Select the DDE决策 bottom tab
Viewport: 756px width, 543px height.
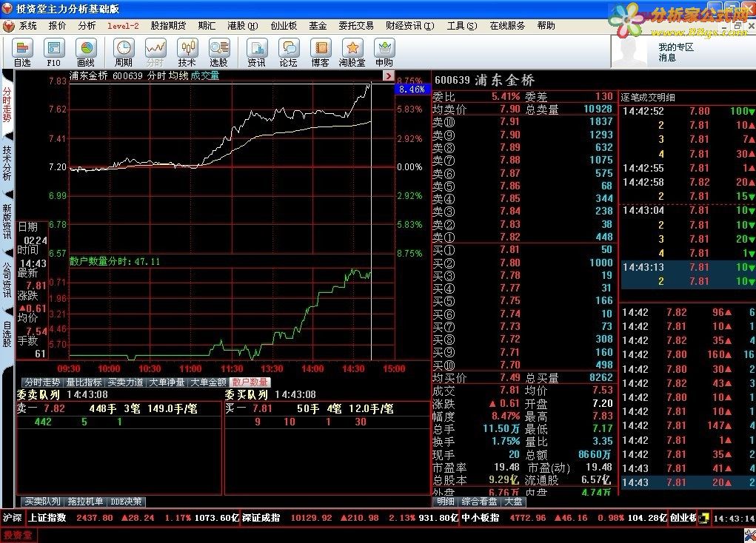click(x=127, y=502)
